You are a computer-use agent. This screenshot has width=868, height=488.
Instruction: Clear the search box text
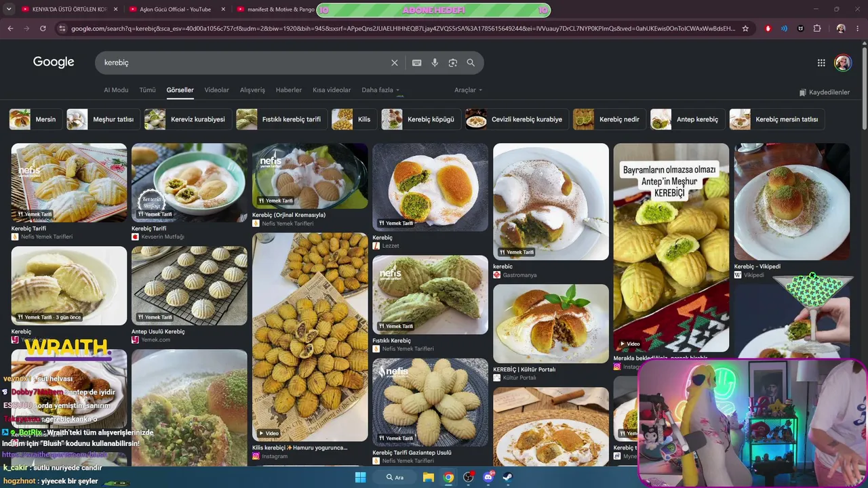[395, 62]
